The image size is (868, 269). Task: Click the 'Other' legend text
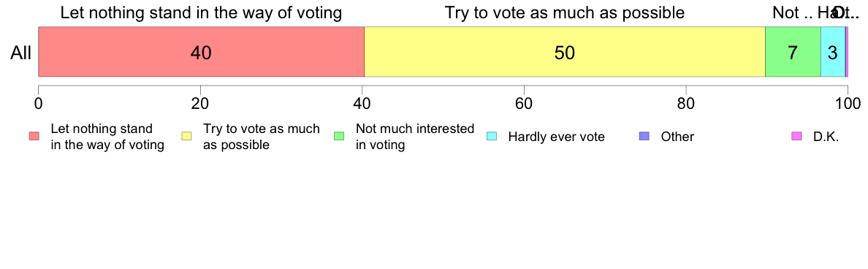tap(677, 137)
